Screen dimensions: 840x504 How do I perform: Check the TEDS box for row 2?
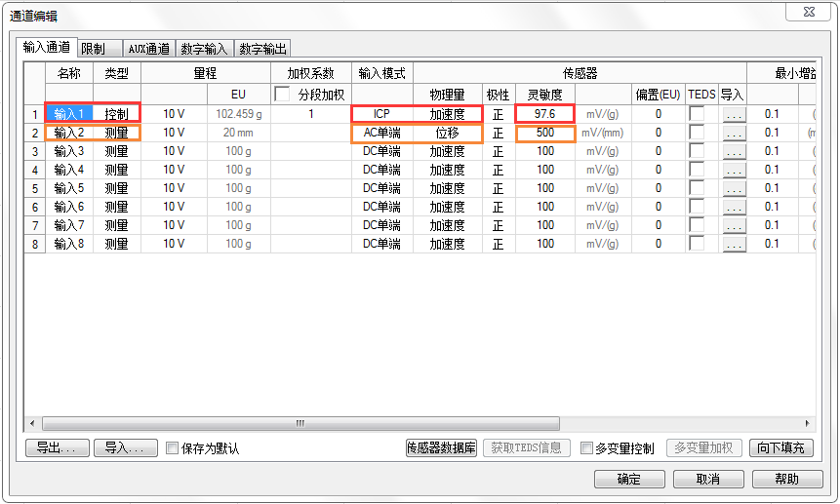(x=697, y=133)
